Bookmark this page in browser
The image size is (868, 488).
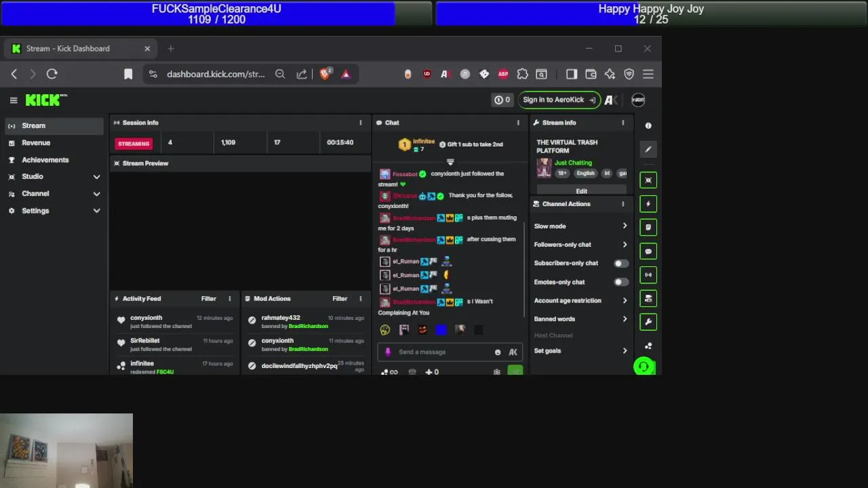coord(128,74)
